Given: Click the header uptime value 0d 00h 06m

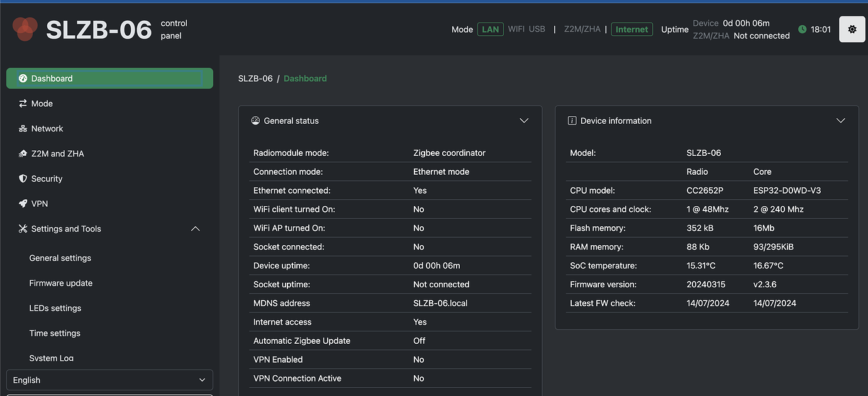Looking at the screenshot, I should [746, 23].
